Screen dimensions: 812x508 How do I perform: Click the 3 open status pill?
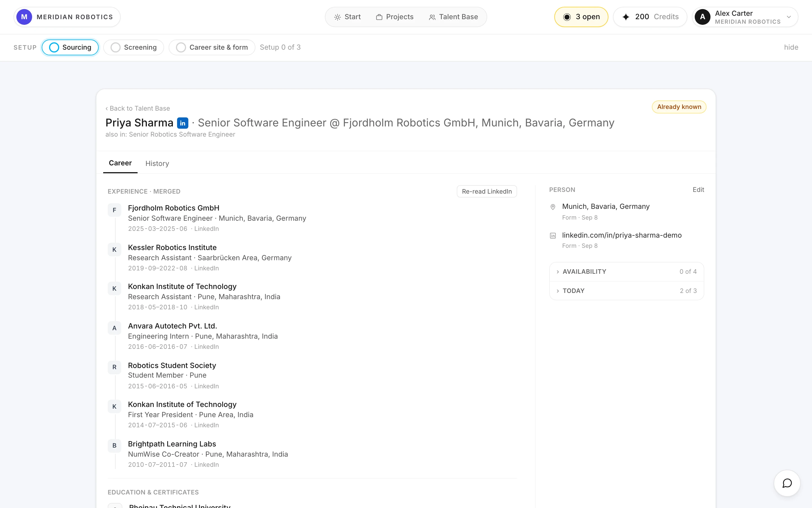(x=581, y=17)
